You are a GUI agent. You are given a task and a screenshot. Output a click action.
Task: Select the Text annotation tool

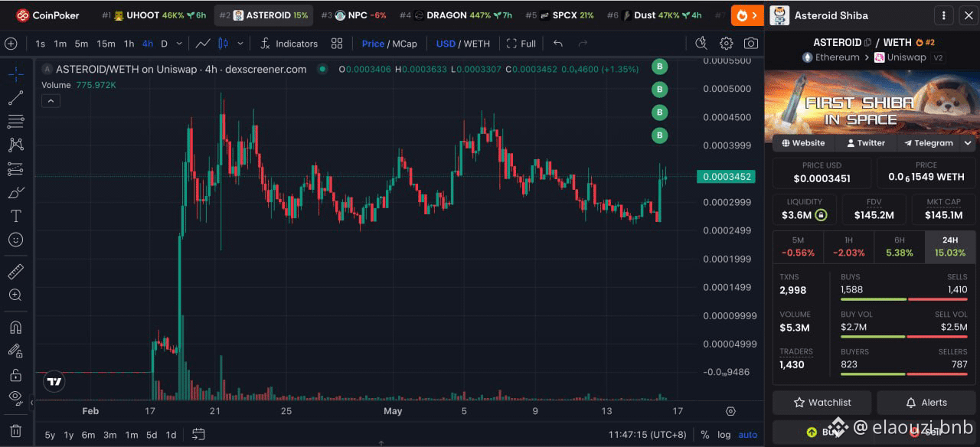(x=15, y=216)
